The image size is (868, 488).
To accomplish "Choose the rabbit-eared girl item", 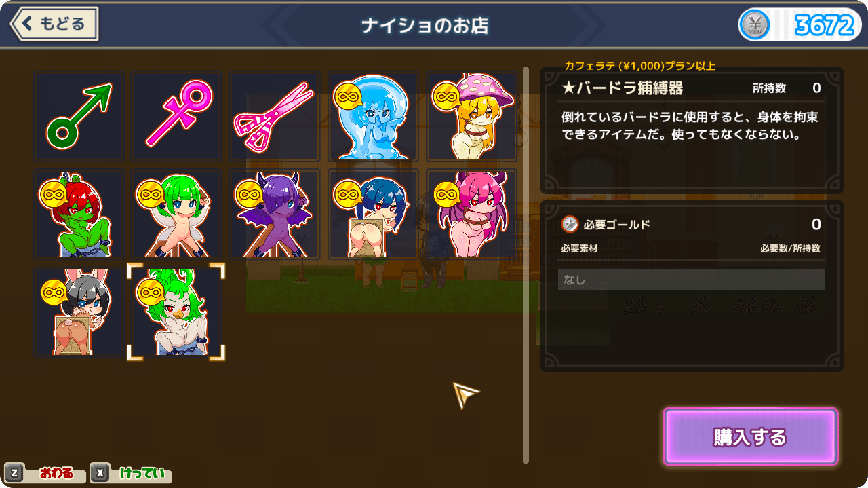I will tap(79, 312).
